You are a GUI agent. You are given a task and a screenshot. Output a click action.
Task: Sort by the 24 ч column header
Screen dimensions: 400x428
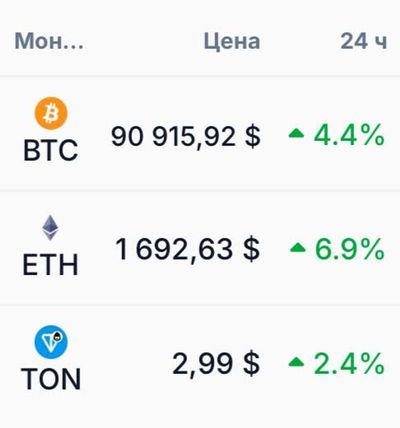point(364,42)
